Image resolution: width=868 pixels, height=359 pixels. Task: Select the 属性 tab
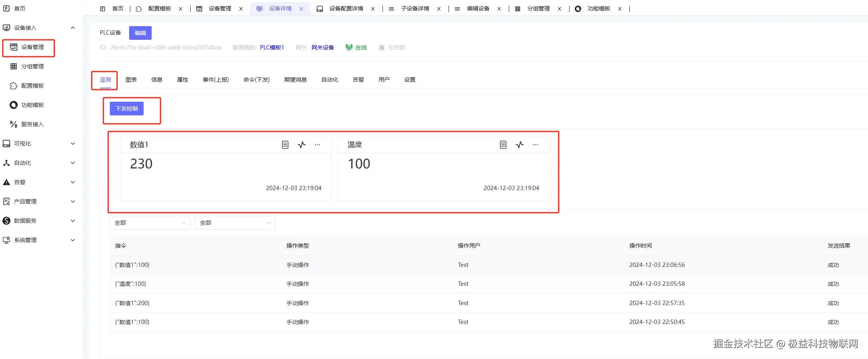[183, 80]
